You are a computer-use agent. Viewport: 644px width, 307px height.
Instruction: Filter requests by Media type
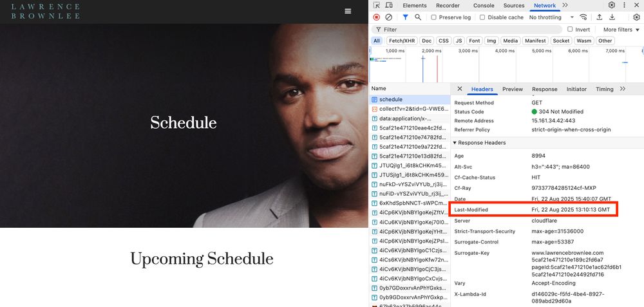[511, 41]
